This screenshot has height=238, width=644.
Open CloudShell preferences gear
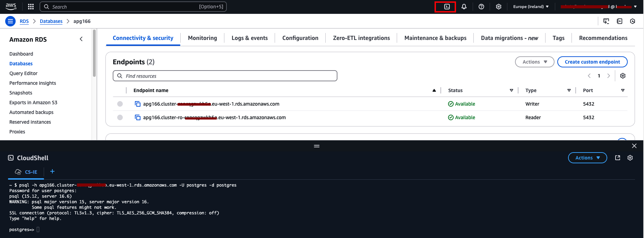[630, 158]
